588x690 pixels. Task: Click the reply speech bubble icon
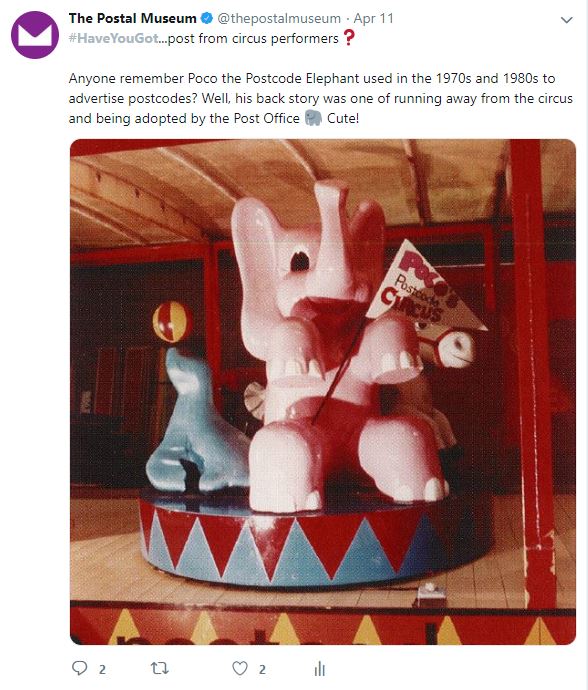[x=80, y=668]
